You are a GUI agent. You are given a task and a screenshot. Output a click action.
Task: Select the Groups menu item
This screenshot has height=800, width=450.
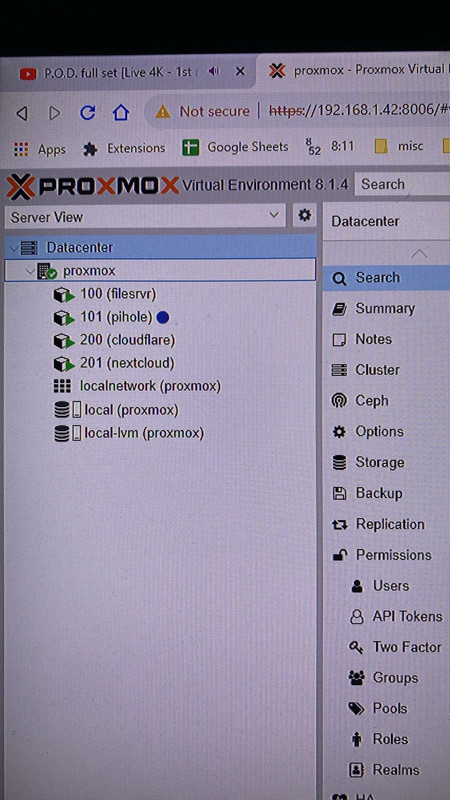386,678
